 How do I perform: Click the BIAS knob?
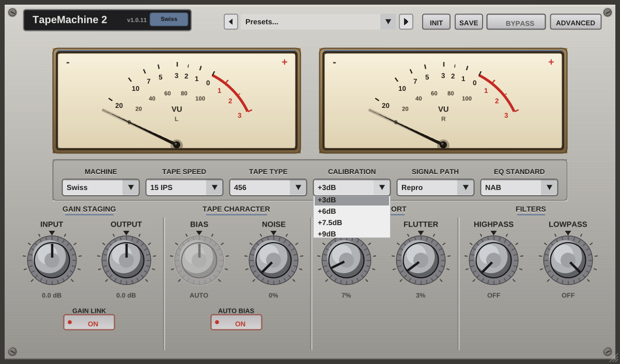(199, 260)
